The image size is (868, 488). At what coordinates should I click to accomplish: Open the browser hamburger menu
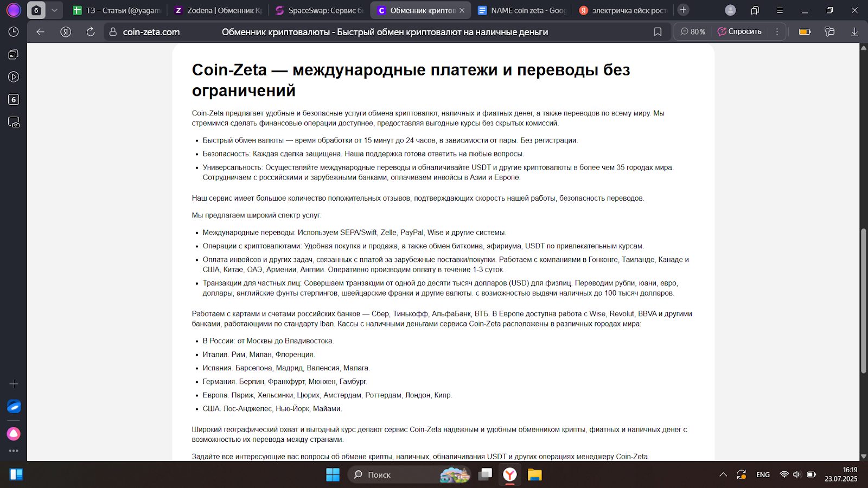coord(780,10)
